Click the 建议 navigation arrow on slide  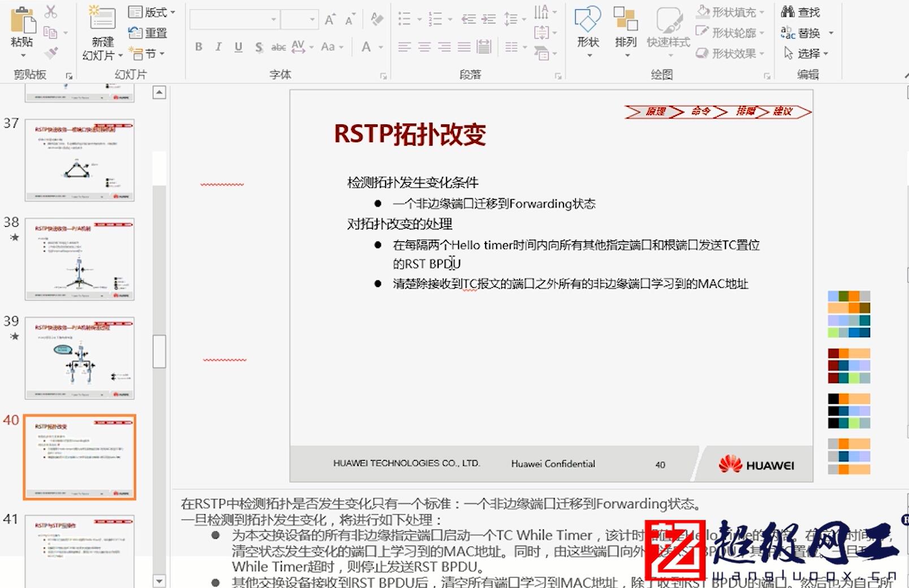pyautogui.click(x=784, y=111)
